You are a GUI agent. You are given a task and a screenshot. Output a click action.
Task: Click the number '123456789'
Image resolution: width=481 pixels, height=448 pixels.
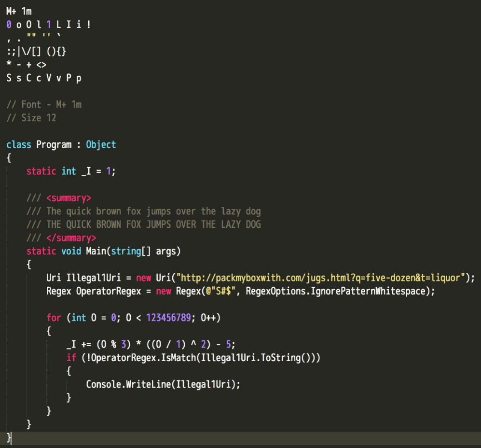point(168,318)
